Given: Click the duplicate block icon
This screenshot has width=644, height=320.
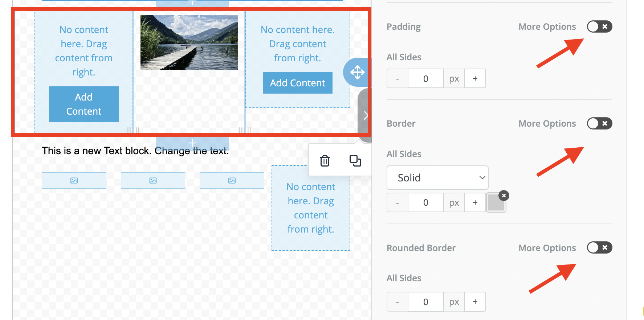Looking at the screenshot, I should (x=355, y=160).
